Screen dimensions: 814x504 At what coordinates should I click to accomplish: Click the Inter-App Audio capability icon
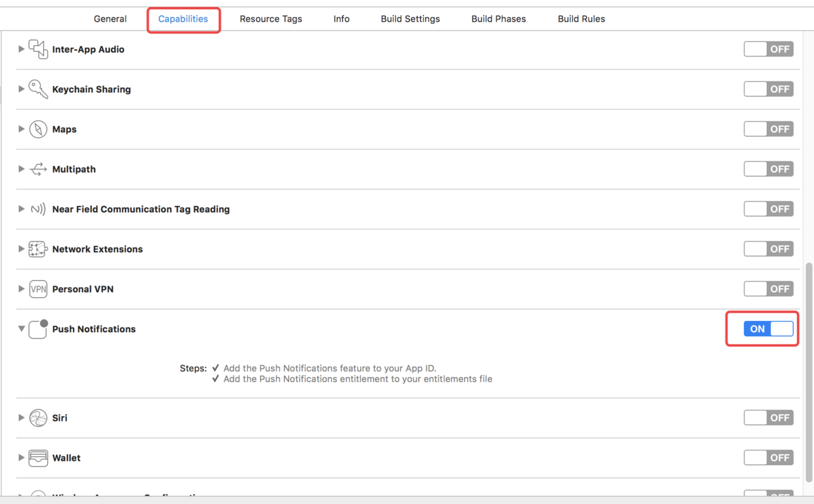(x=38, y=49)
